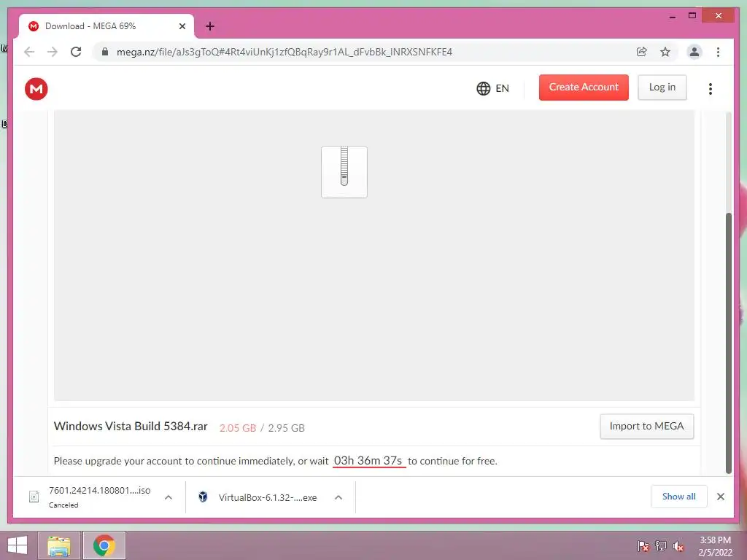Click the Import to MEGA button
747x560 pixels.
click(646, 426)
